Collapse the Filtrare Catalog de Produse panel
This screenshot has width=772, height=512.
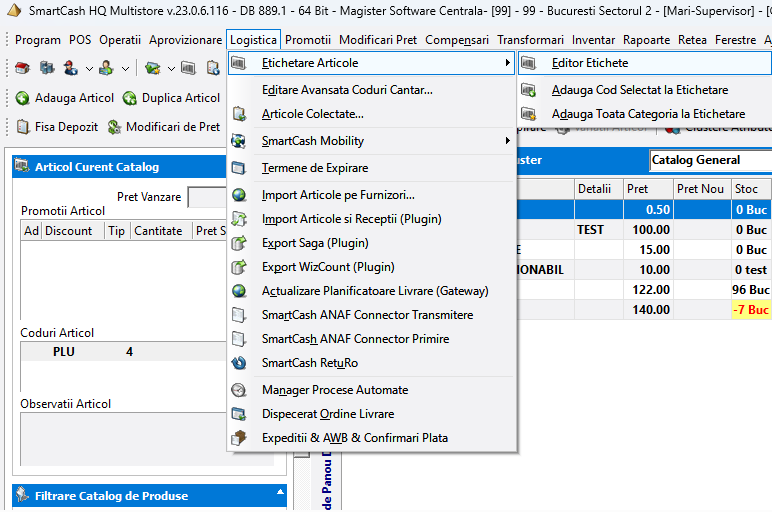pyautogui.click(x=280, y=492)
